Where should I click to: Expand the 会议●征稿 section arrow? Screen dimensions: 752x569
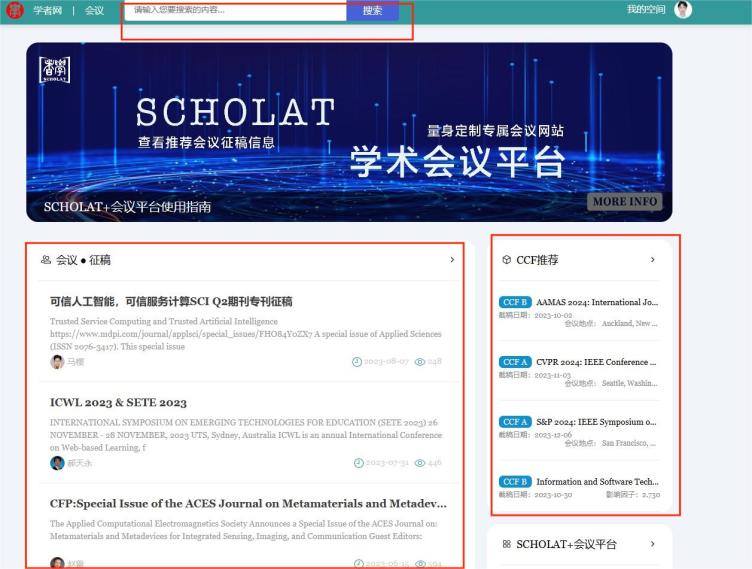452,260
